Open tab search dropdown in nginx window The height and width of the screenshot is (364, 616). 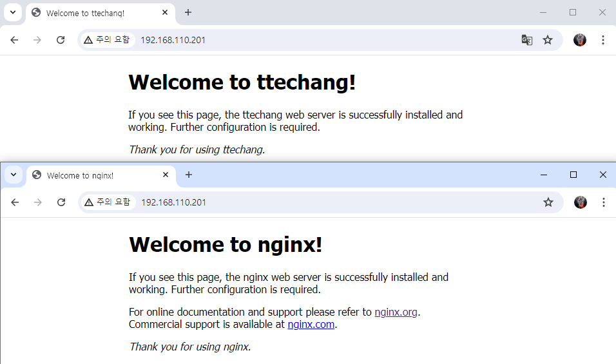14,175
